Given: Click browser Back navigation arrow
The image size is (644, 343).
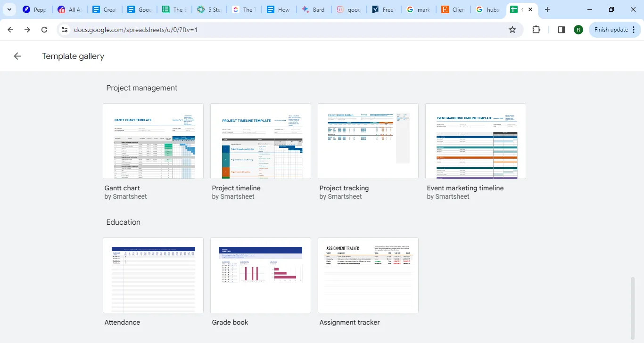Looking at the screenshot, I should pos(10,30).
